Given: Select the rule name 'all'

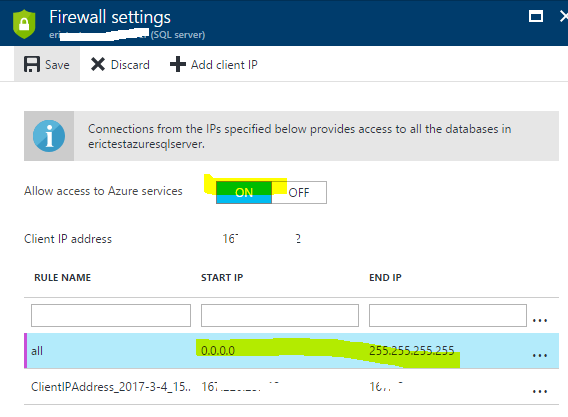Looking at the screenshot, I should click(37, 351).
